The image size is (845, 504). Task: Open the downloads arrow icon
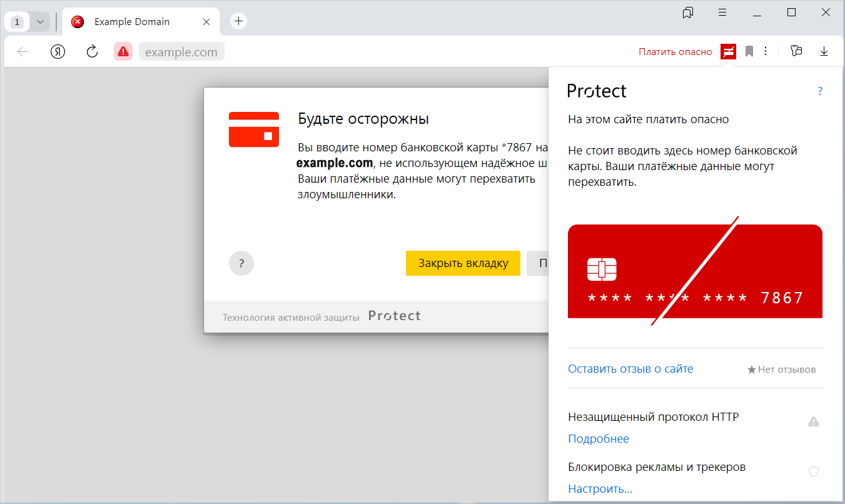824,52
